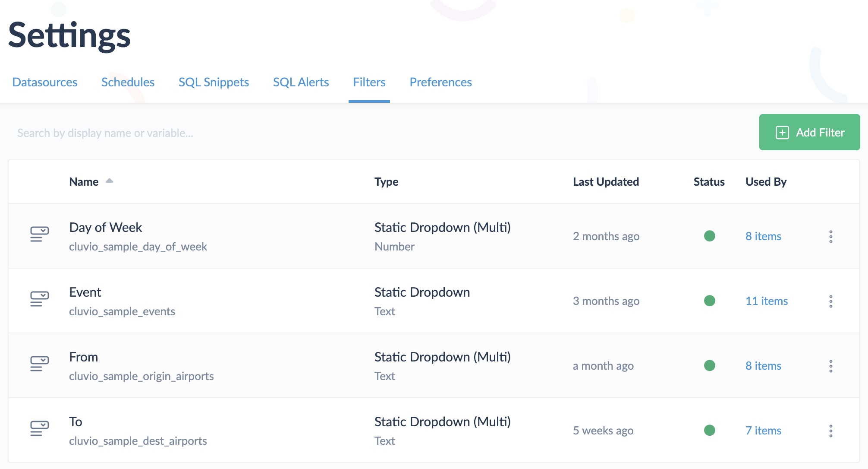Sort by the Name column header
The width and height of the screenshot is (868, 469).
click(84, 182)
